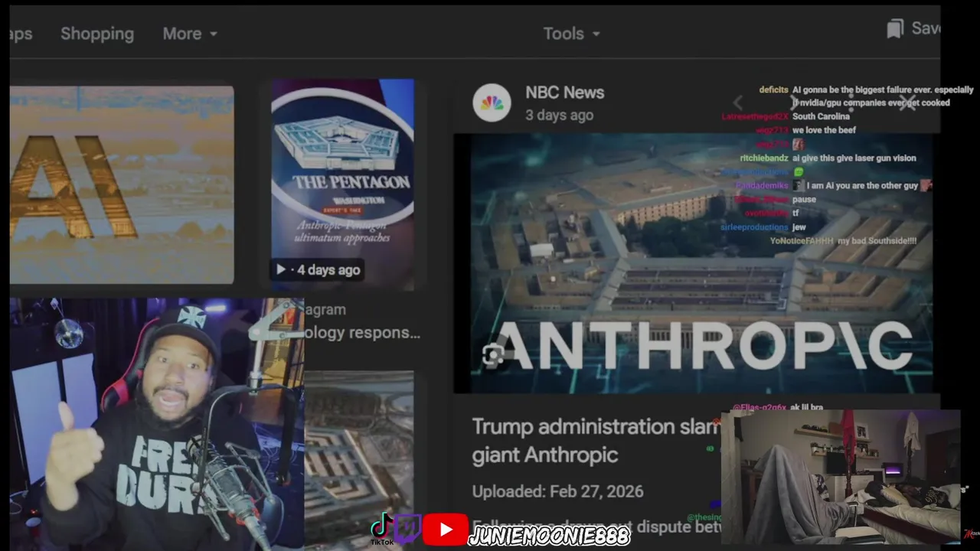Click chat username sirleeproductions
Viewport: 980px width, 551px height.
[754, 227]
